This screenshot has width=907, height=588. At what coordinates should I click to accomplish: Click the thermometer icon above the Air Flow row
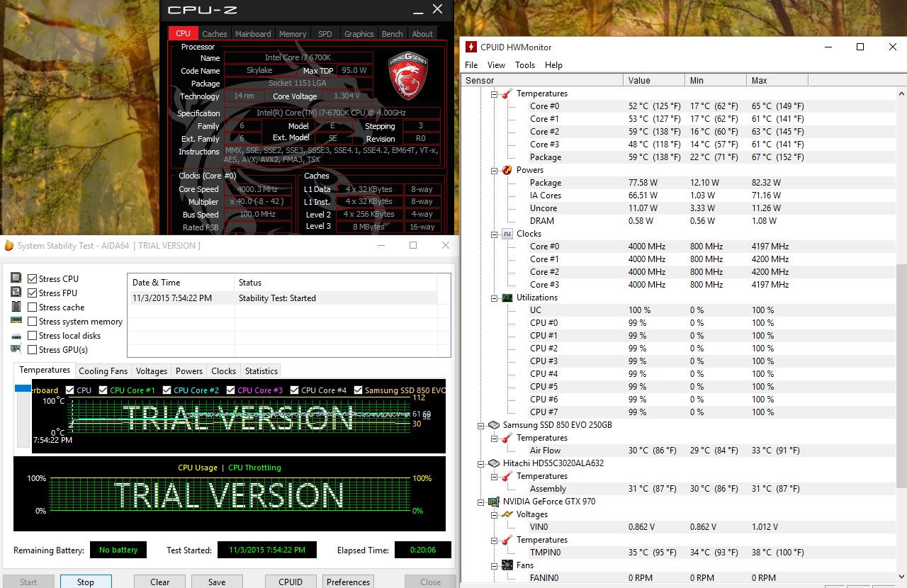point(507,438)
